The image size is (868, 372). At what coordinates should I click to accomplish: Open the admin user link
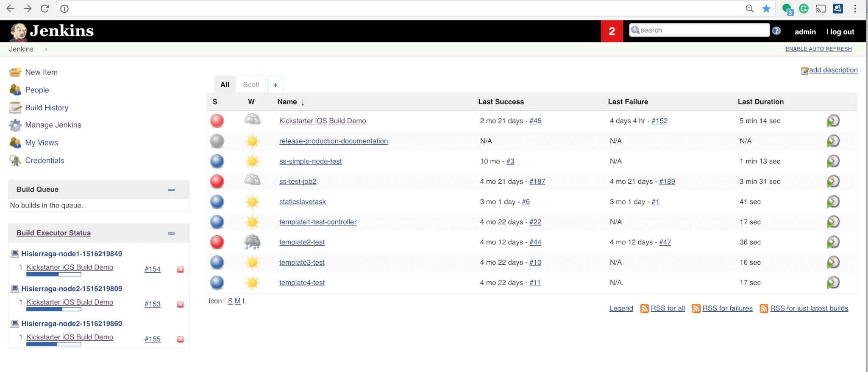805,32
